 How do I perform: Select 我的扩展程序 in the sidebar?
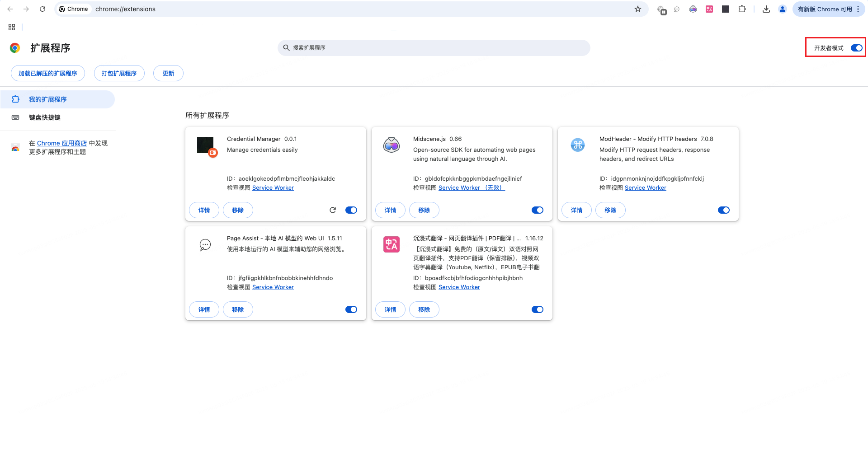[x=57, y=99]
